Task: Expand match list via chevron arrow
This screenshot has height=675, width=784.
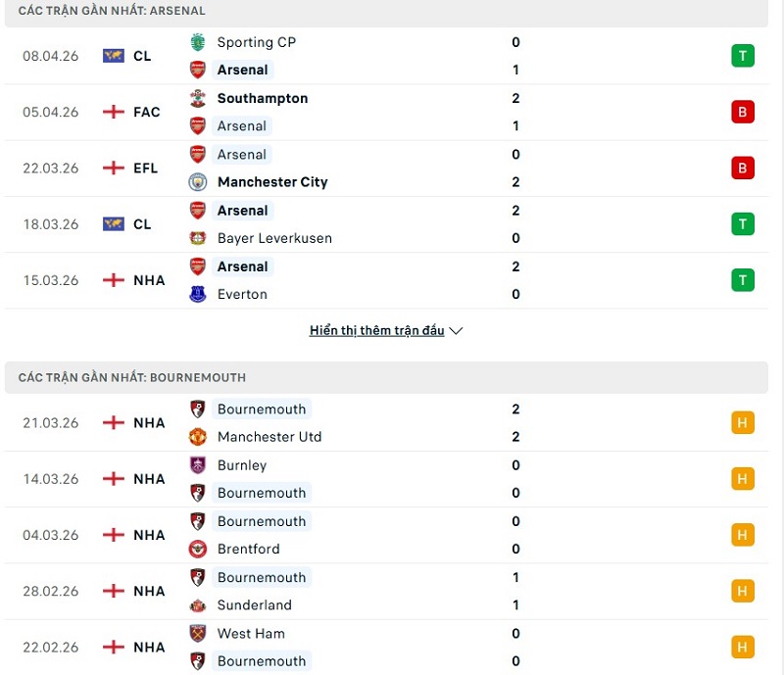Action: click(456, 330)
